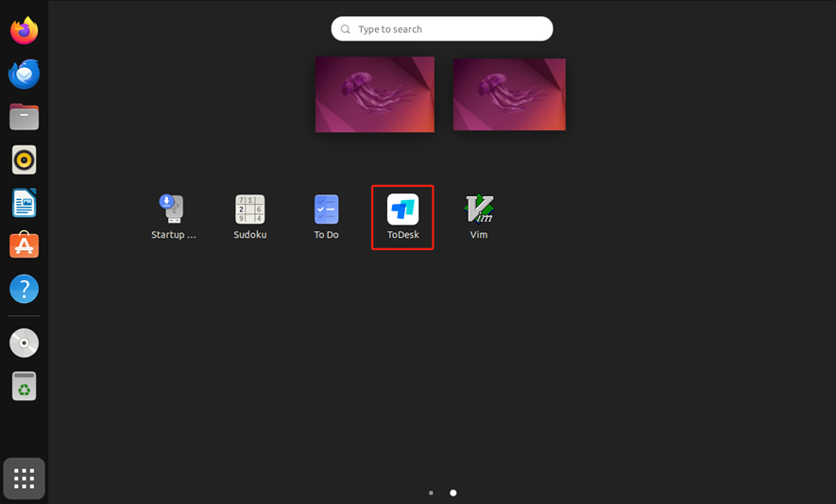Launch Thunderbird mail from the dock
This screenshot has height=504, width=836.
click(x=24, y=74)
